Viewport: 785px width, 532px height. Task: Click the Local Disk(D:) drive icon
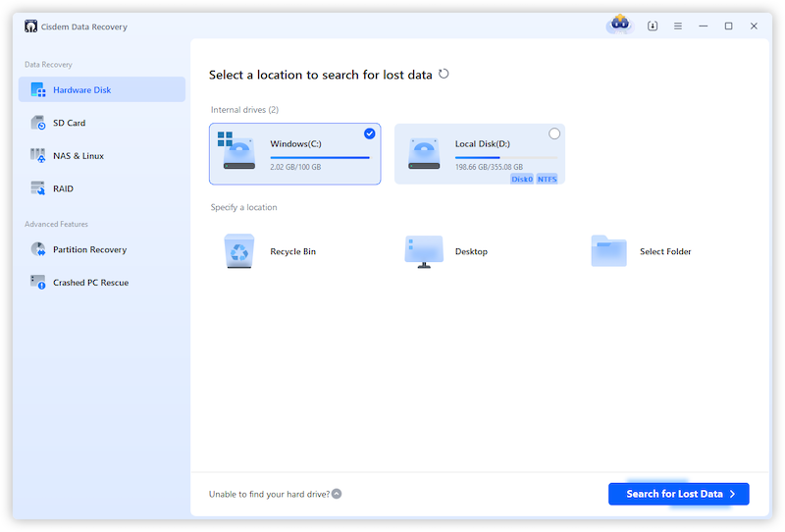click(424, 154)
